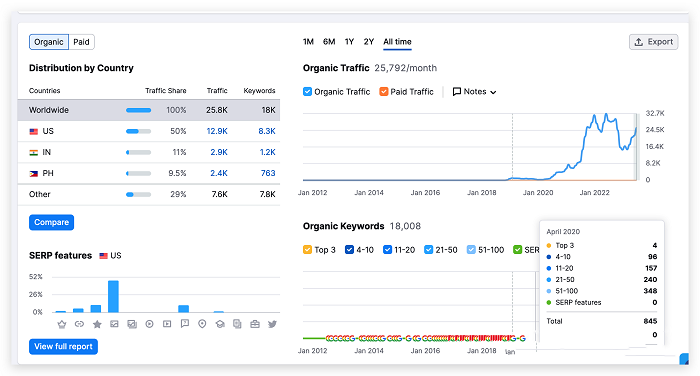The height and width of the screenshot is (376, 700).
Task: Open the US keywords count 8.3K link
Action: click(267, 131)
